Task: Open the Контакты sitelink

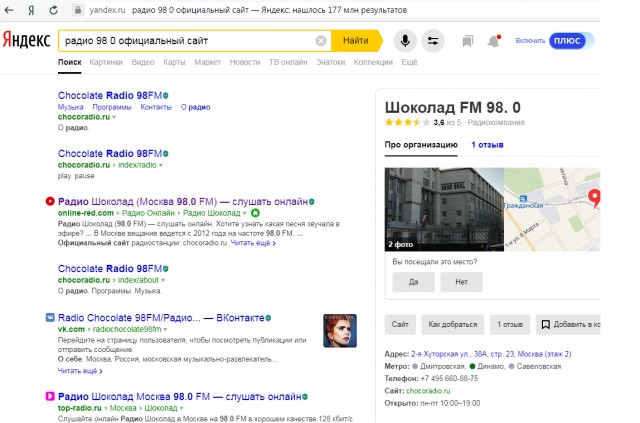Action: point(156,107)
